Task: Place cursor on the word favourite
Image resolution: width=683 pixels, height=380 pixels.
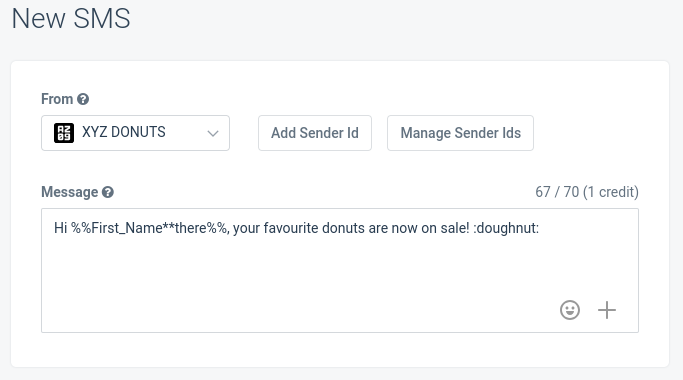Action: point(291,228)
